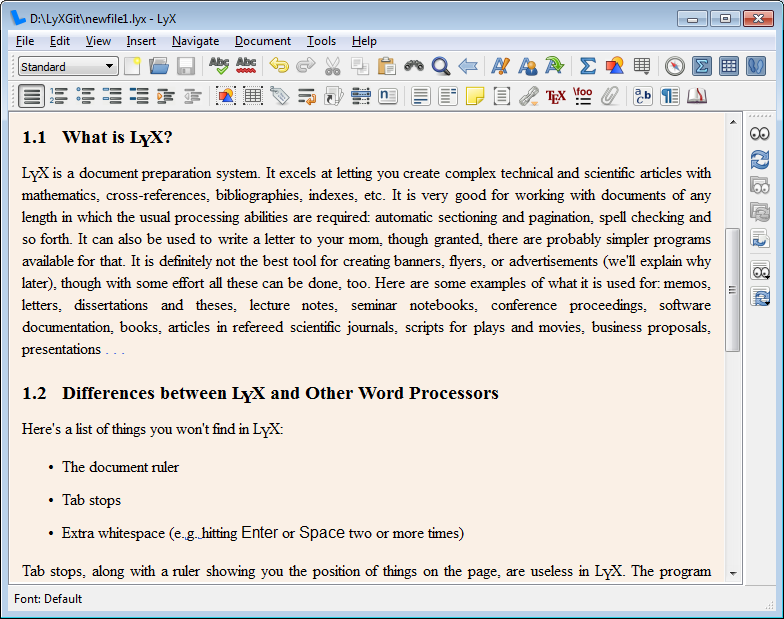
Task: Save the document with floppy icon
Action: click(186, 66)
